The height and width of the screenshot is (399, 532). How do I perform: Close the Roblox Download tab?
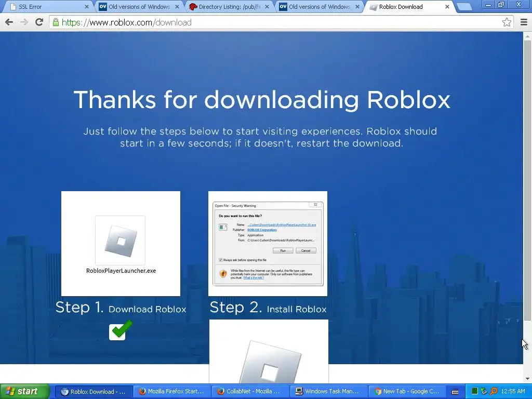tap(447, 7)
